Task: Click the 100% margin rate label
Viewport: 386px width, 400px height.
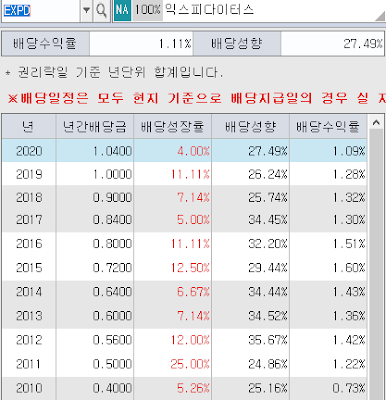Action: tap(147, 10)
